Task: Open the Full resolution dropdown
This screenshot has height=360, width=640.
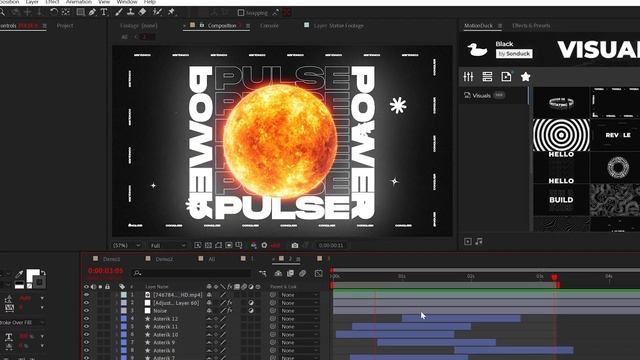Action: click(168, 245)
